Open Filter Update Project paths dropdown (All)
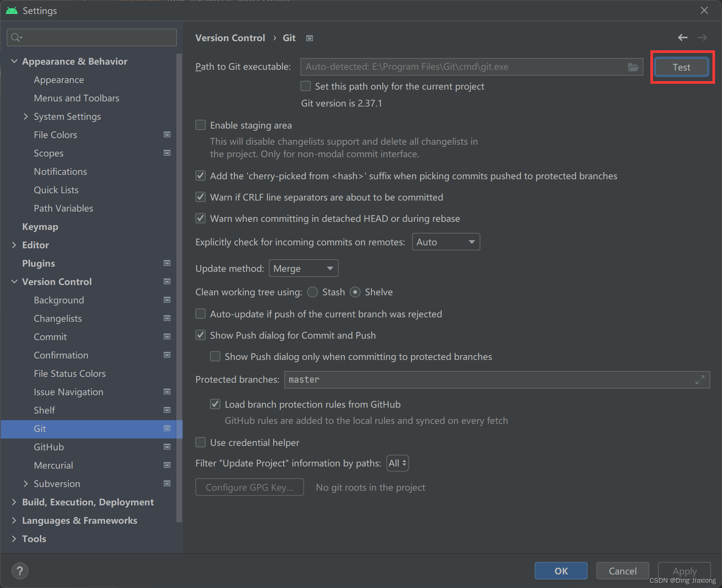 (x=398, y=463)
